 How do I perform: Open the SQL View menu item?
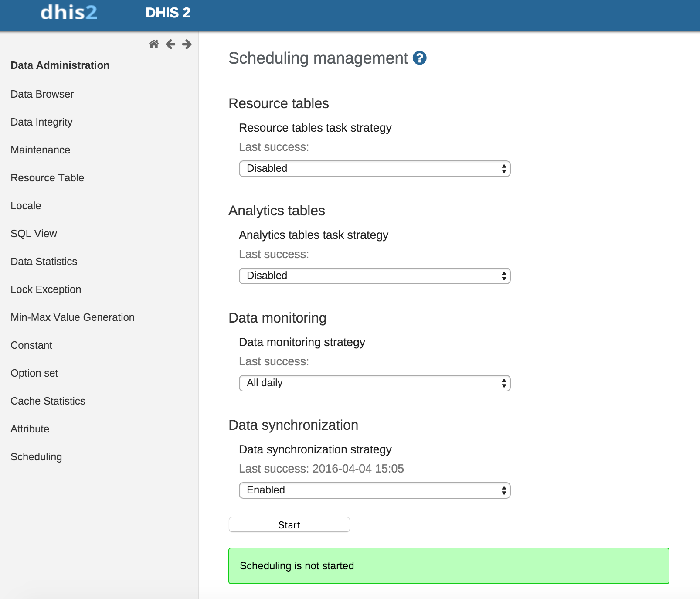pyautogui.click(x=34, y=234)
